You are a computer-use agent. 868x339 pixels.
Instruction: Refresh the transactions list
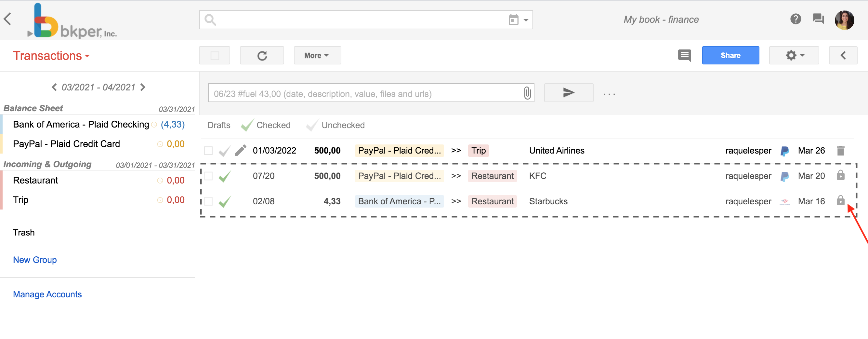[x=262, y=55]
